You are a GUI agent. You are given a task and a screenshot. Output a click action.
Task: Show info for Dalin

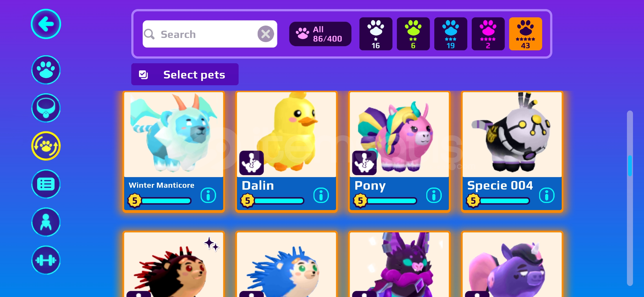point(321,196)
